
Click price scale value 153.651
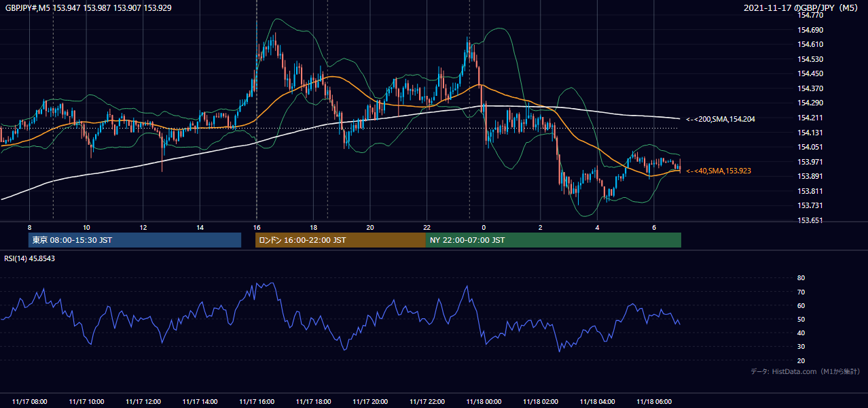(810, 220)
